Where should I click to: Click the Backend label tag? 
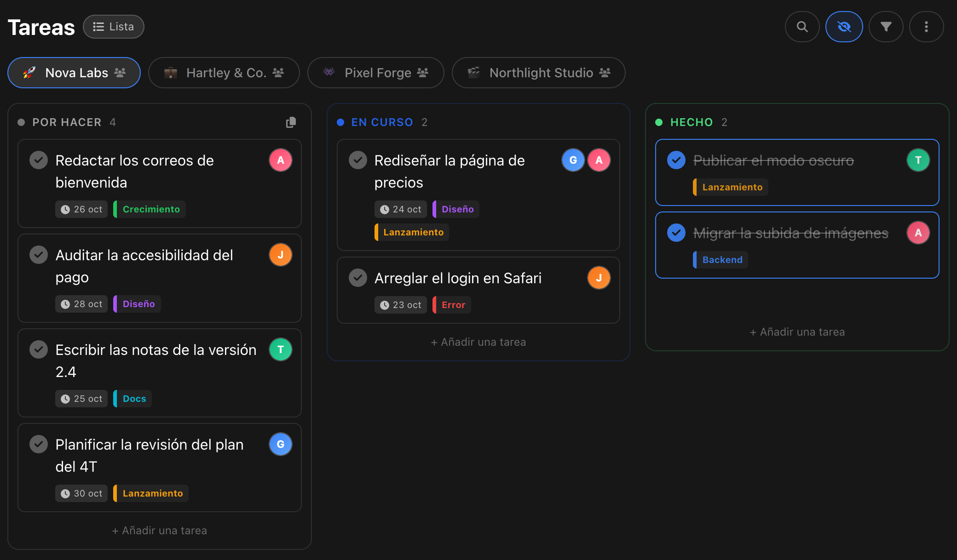click(721, 260)
